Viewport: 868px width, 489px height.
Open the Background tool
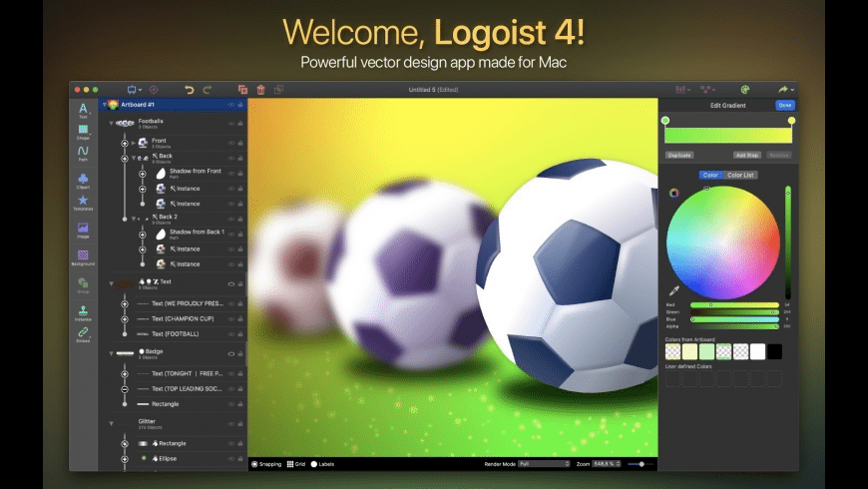[x=83, y=257]
